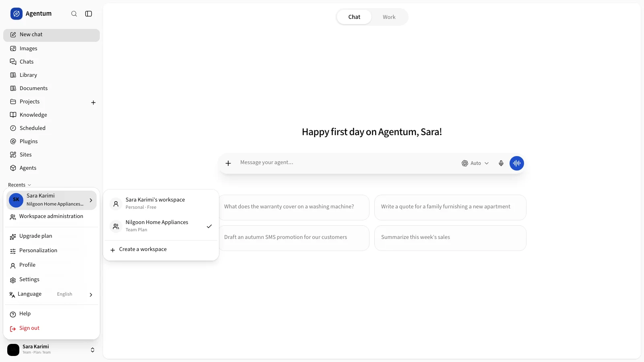This screenshot has width=644, height=362.
Task: Open the Agents section
Action: [52, 168]
